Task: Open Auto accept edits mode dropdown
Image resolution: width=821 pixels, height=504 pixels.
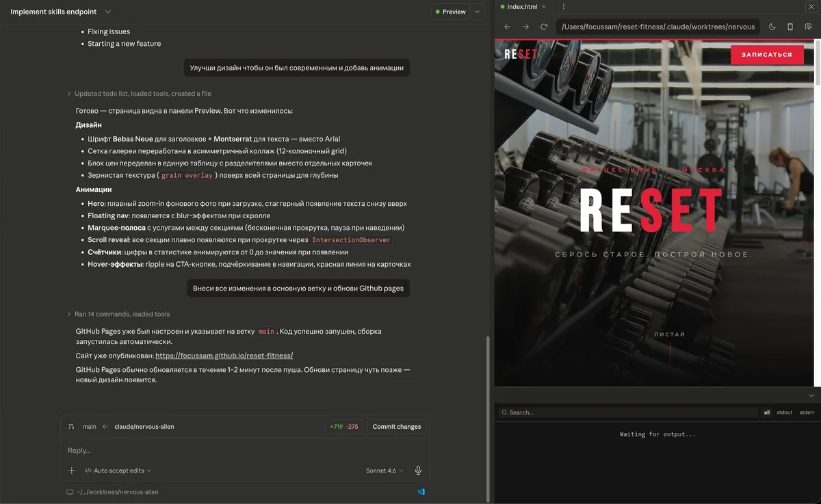Action: pos(118,470)
